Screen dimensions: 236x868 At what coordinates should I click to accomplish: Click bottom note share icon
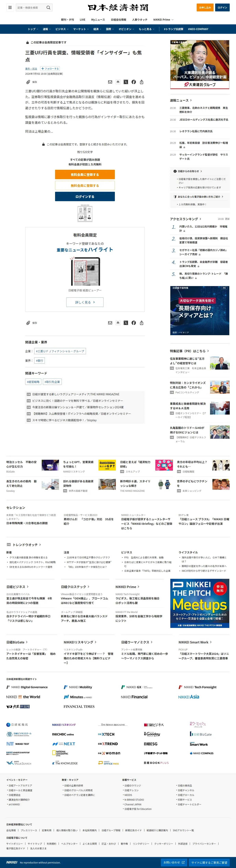coord(118,323)
